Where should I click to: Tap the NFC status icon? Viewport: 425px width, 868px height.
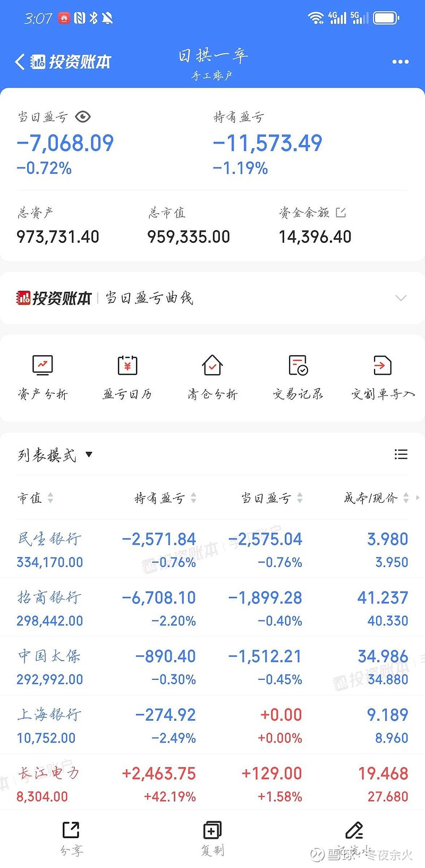click(80, 18)
